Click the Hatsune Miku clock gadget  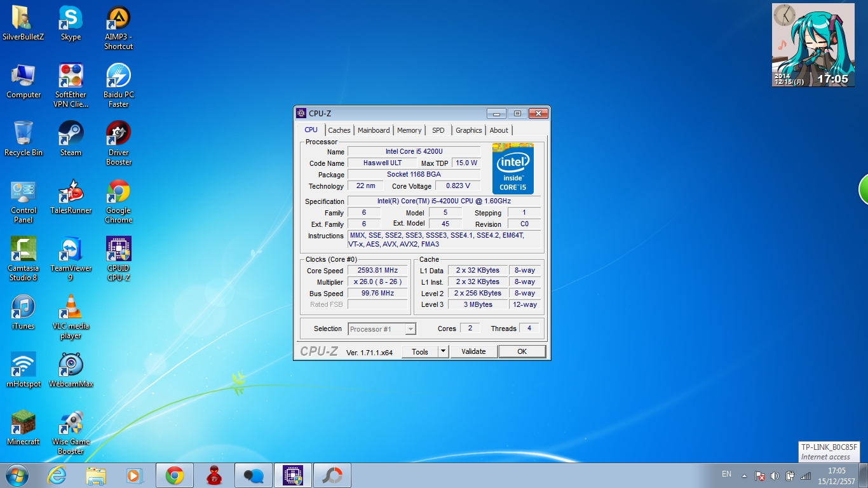tap(813, 45)
